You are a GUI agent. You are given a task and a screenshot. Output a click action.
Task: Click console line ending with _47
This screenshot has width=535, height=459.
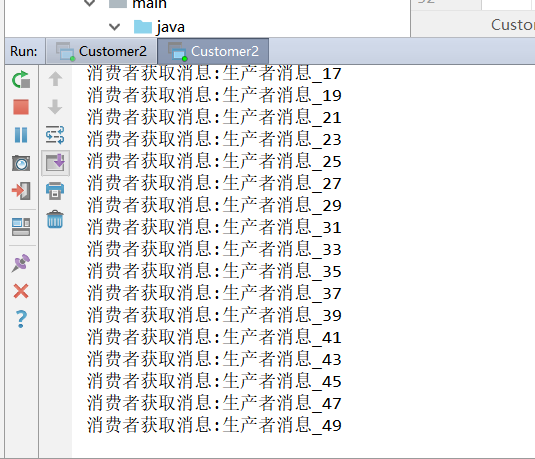click(x=214, y=403)
